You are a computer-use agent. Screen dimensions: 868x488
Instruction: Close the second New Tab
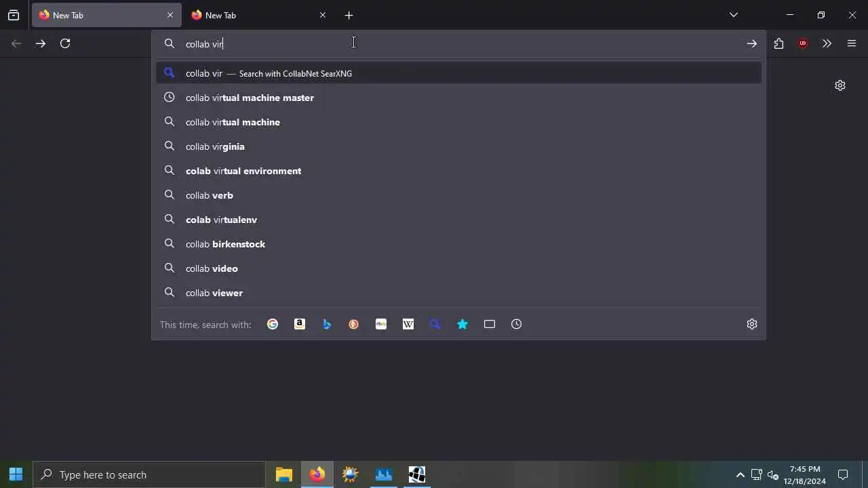coord(323,15)
